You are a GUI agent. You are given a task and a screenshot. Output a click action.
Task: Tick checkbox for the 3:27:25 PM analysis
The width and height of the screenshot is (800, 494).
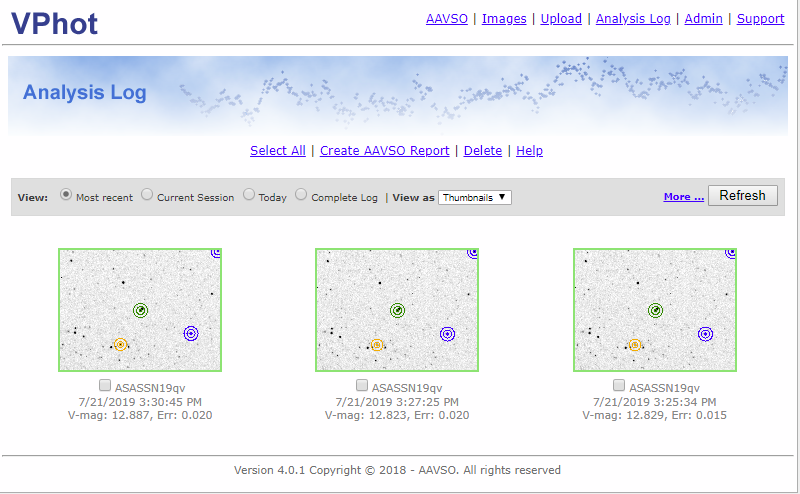point(363,386)
